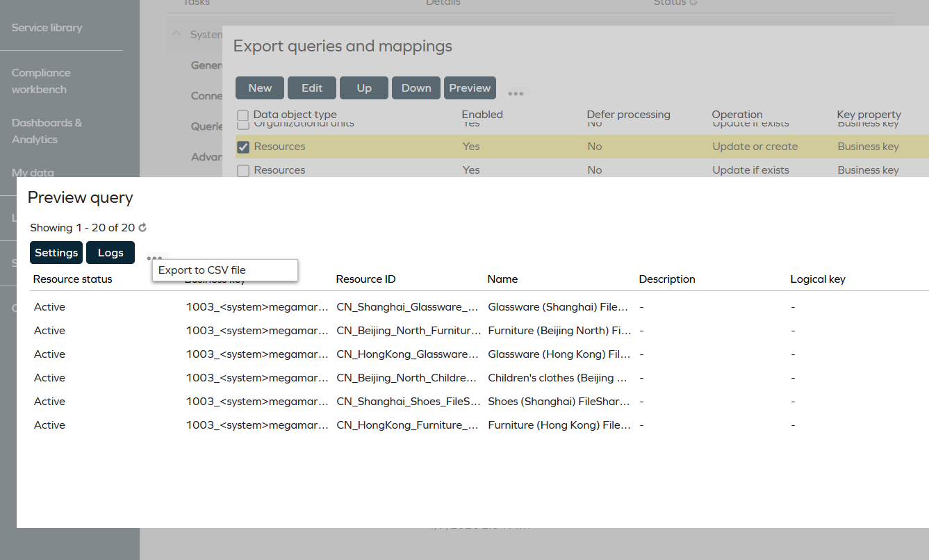Click Glassware (Shanghai) name cell
This screenshot has width=929, height=560.
click(x=559, y=307)
